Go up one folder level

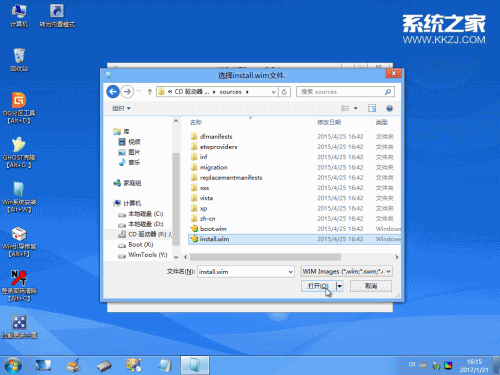pos(150,92)
